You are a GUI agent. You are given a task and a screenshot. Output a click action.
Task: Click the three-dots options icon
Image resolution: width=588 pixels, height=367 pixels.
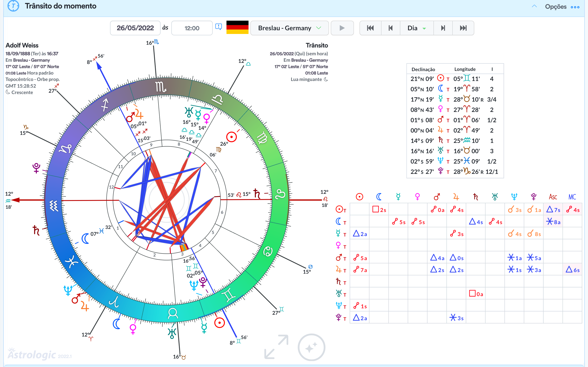(575, 7)
